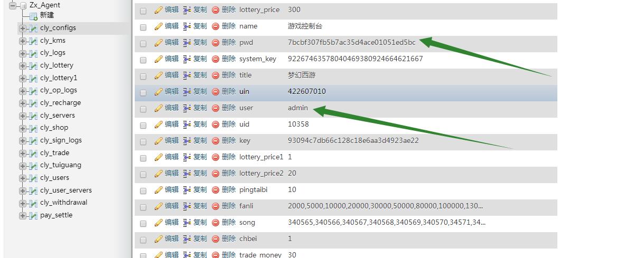
Task: Click the pencil edit icon in uin row
Action: pos(158,92)
